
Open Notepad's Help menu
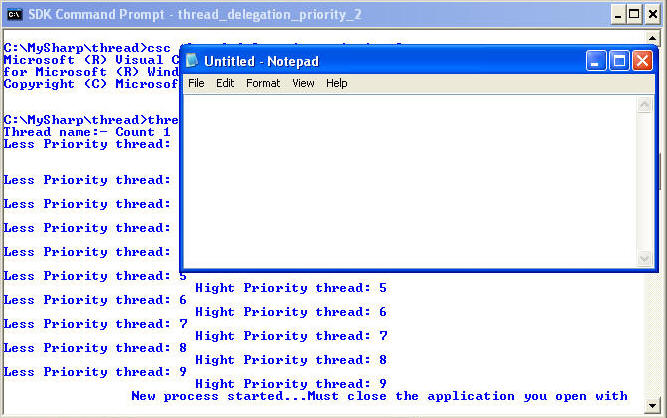click(337, 83)
